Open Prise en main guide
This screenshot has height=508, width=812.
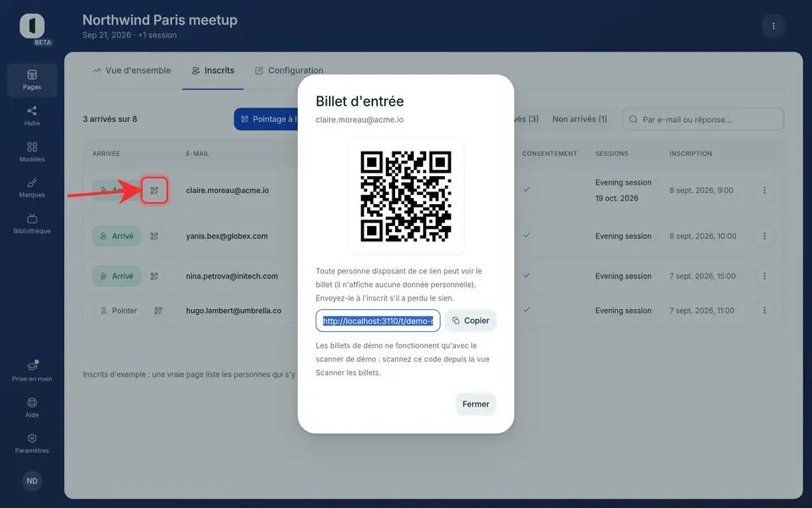coord(31,371)
